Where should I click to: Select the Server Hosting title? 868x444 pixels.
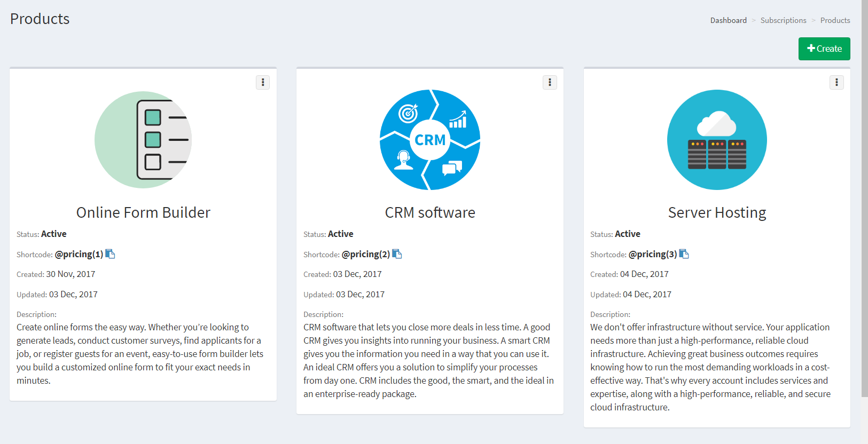[x=717, y=212]
